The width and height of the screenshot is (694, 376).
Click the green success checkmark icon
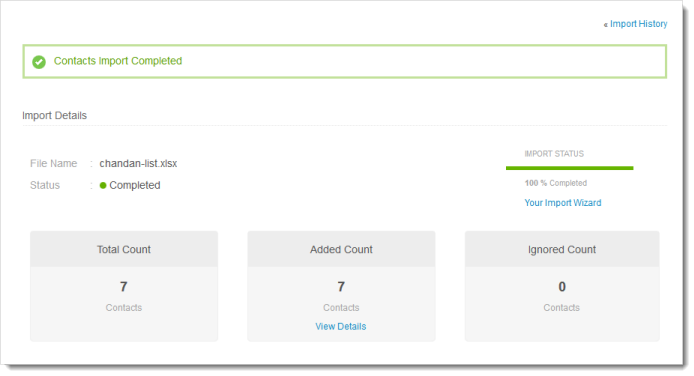pos(39,61)
